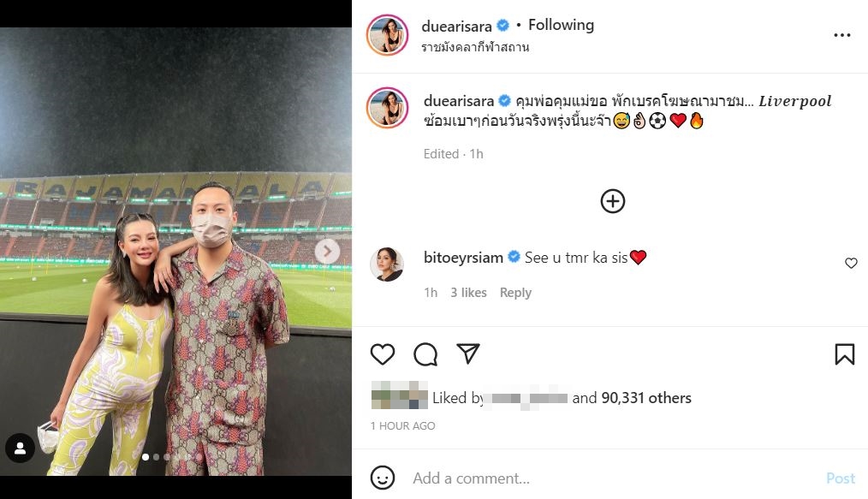The width and height of the screenshot is (868, 499).
Task: Like the post with heart icon
Action: click(x=383, y=354)
